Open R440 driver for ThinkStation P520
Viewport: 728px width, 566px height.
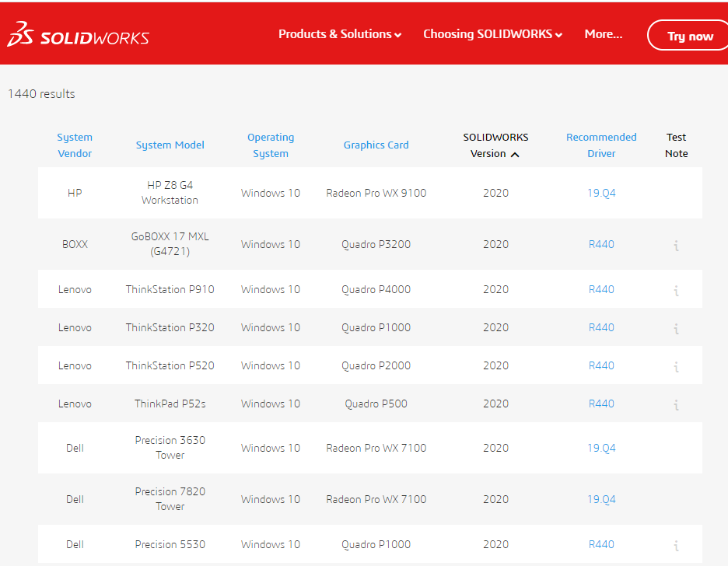tap(601, 365)
